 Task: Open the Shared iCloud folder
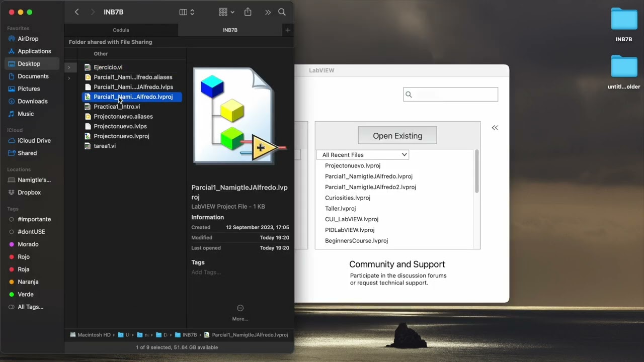click(27, 153)
